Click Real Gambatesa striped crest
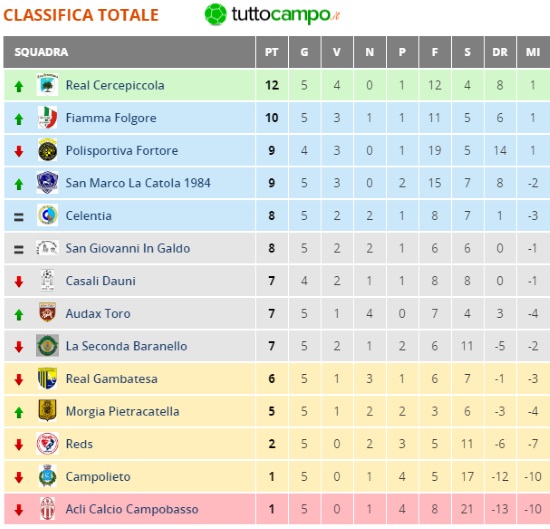Viewport: 550px width, 529px height. pos(47,378)
